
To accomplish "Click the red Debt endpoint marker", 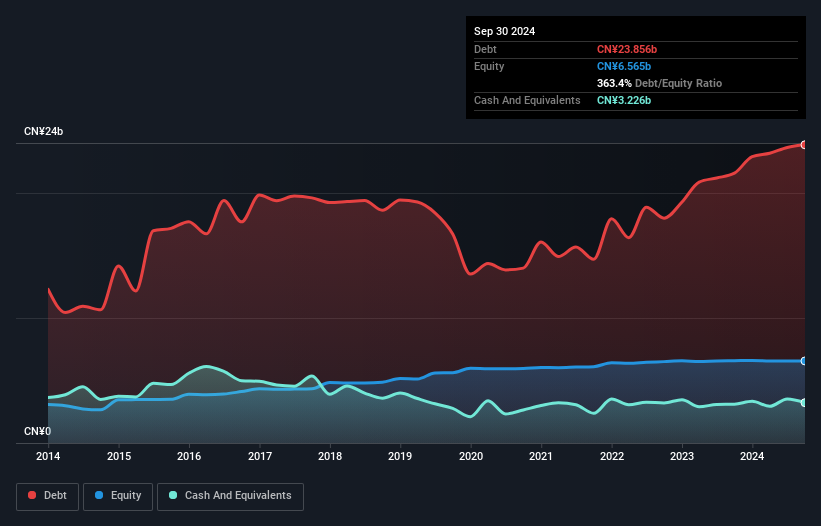I will 804,145.
